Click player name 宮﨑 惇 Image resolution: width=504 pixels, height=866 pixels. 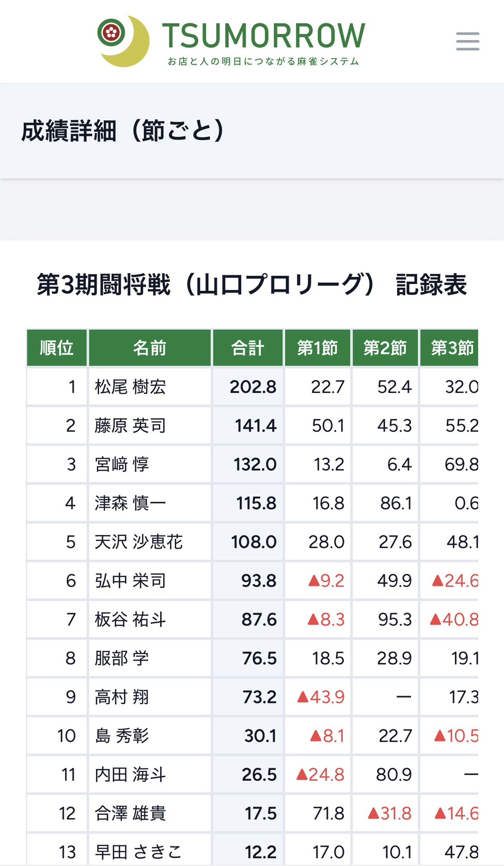pyautogui.click(x=122, y=464)
